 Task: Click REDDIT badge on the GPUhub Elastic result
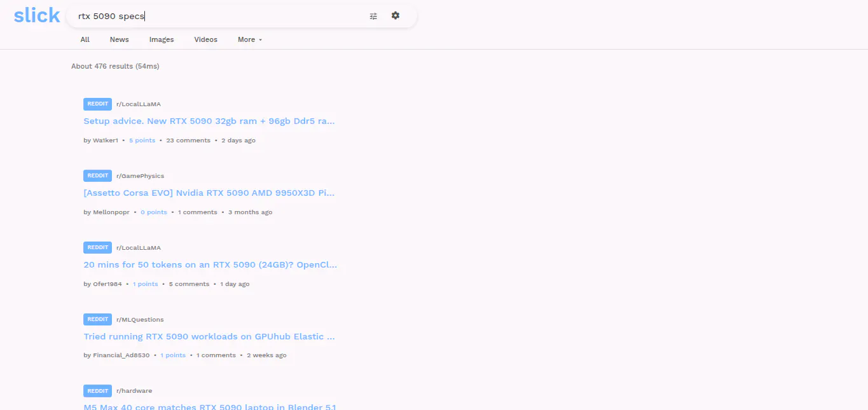pos(97,319)
